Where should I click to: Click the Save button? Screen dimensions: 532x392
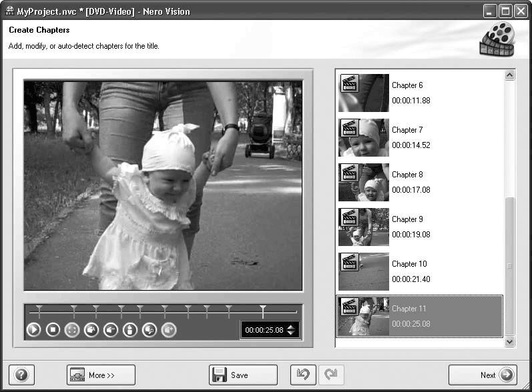[243, 375]
